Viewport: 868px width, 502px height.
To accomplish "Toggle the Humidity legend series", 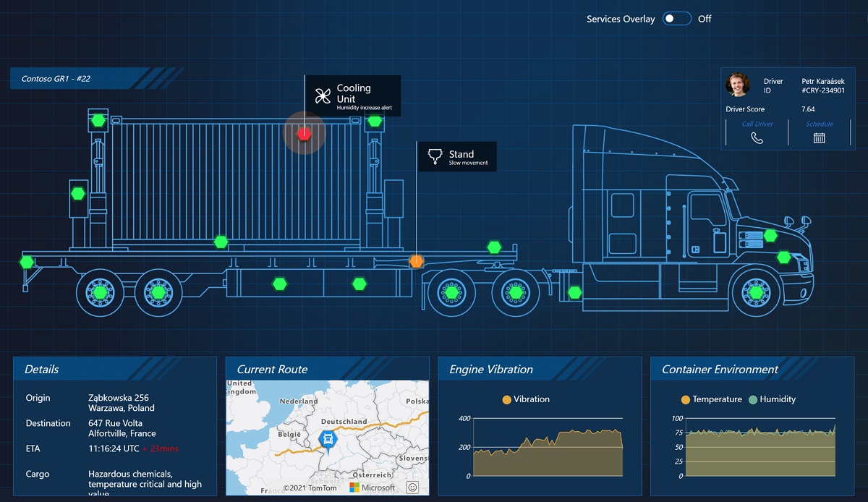I will (771, 399).
